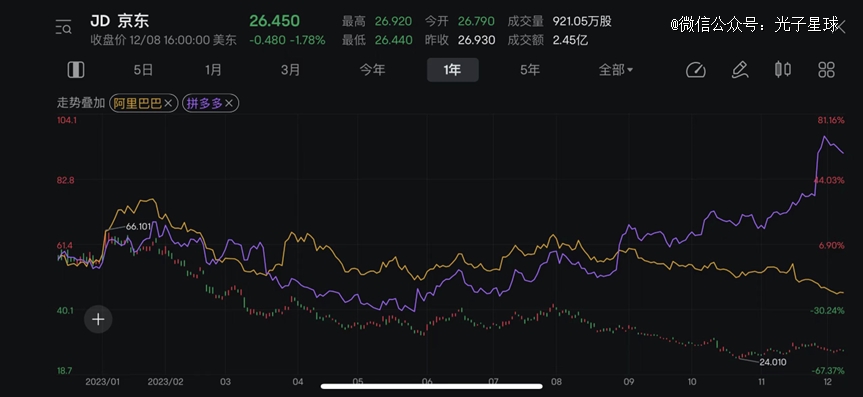863x397 pixels.
Task: Click the round plus button on chart
Action: [x=98, y=319]
